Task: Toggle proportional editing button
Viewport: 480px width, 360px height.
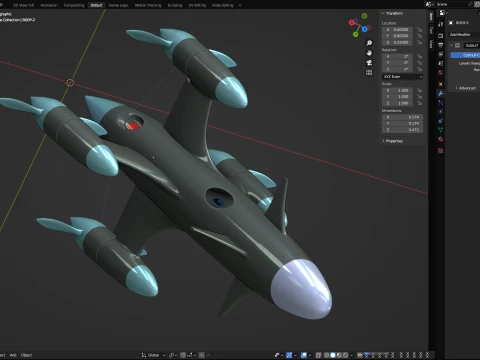Action: pos(202,355)
